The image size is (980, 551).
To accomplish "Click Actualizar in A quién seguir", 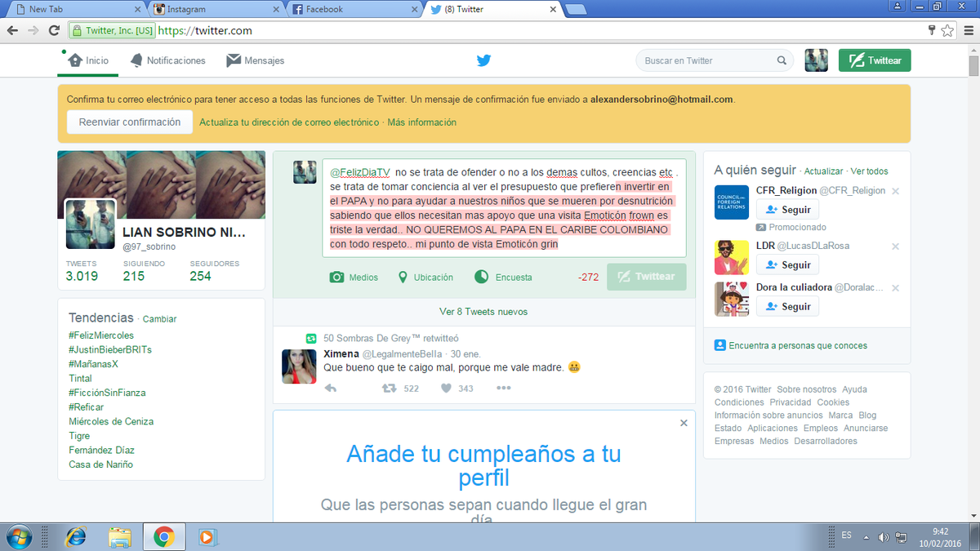I will tap(823, 171).
